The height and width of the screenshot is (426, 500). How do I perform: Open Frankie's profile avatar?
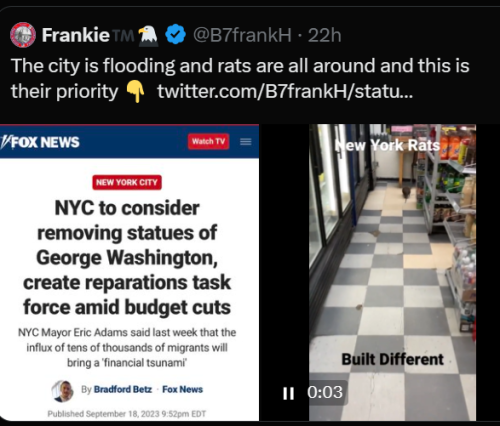(x=23, y=35)
